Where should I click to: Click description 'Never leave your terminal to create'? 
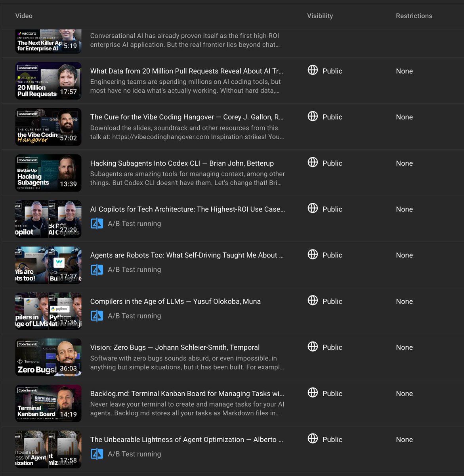pyautogui.click(x=187, y=409)
